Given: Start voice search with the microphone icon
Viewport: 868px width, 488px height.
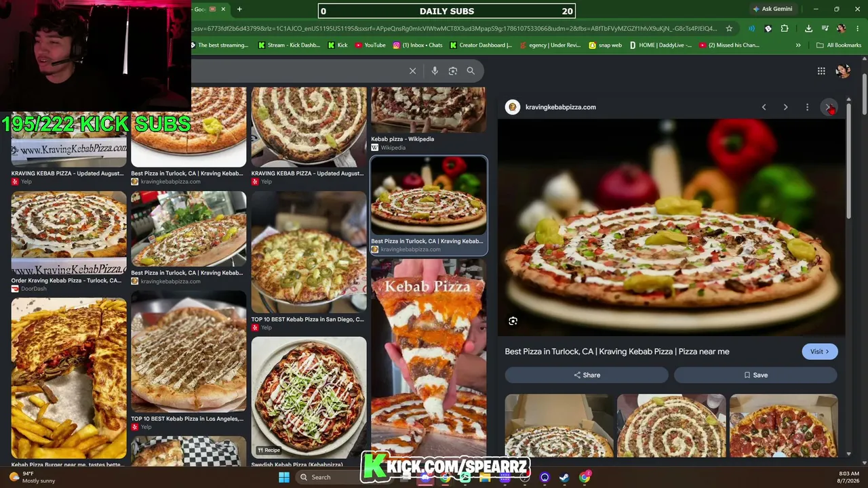Looking at the screenshot, I should coord(435,70).
